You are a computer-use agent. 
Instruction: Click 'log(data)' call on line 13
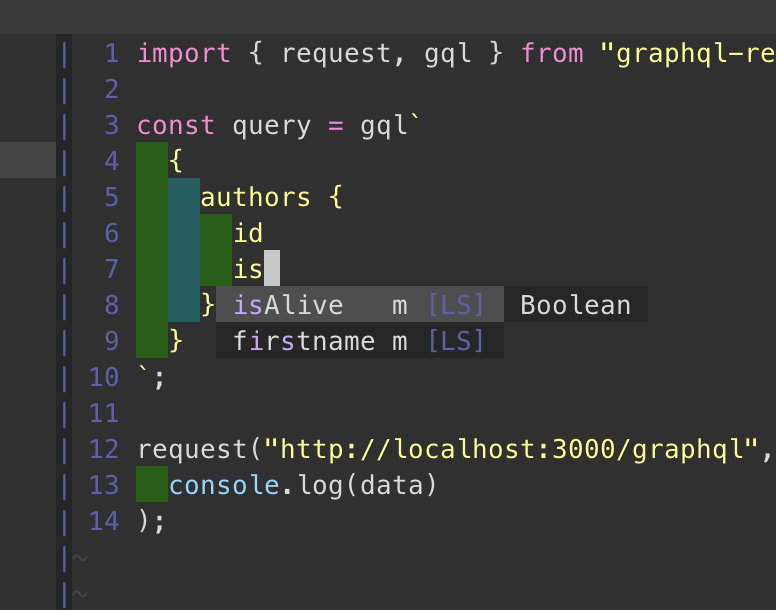368,485
